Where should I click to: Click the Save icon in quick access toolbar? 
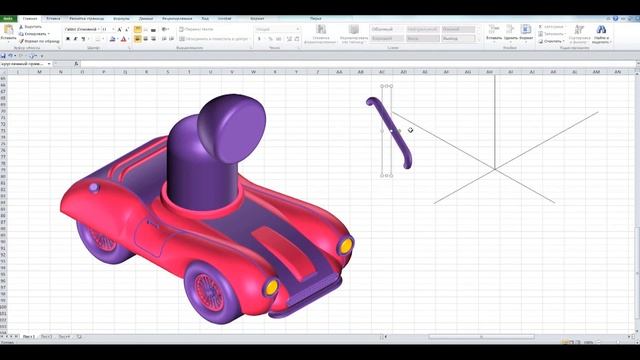[x=3, y=56]
